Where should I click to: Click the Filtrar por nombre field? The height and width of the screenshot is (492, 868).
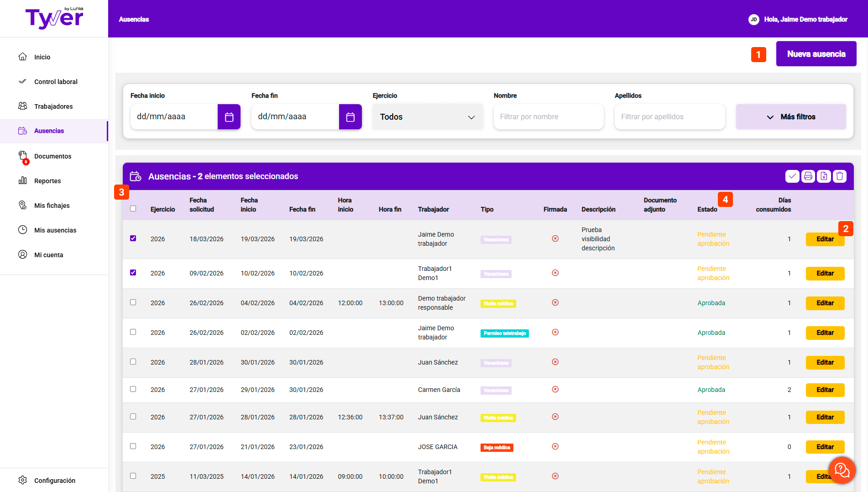[x=549, y=117]
